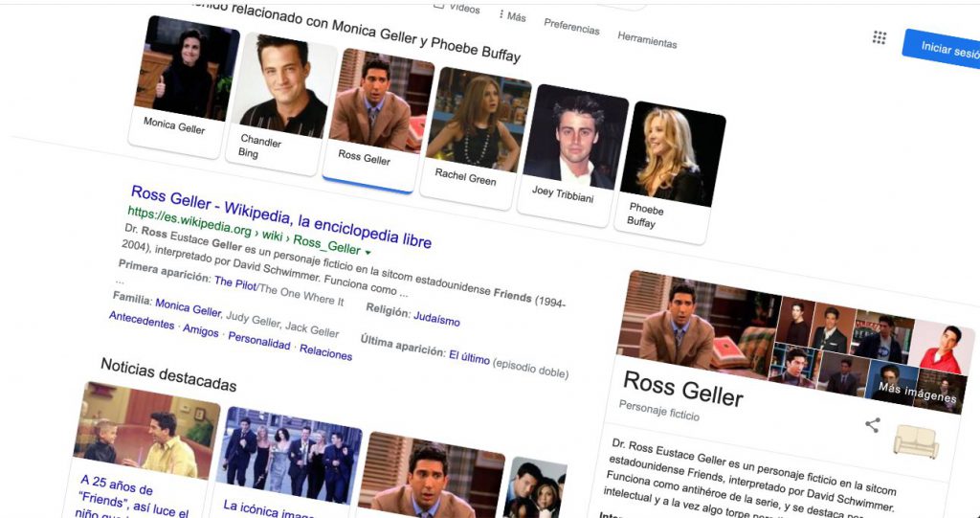Open Ross Geller - Wikipedia result title

pyautogui.click(x=281, y=215)
